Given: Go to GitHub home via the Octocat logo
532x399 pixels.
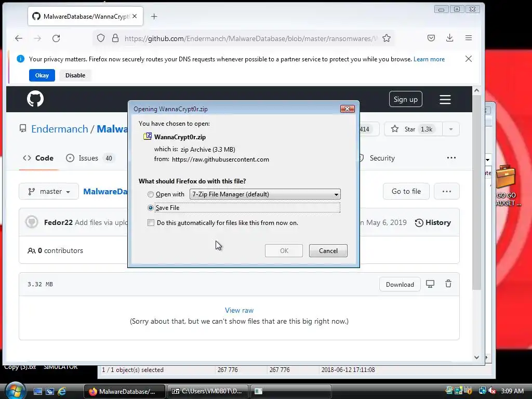Looking at the screenshot, I should [x=35, y=99].
